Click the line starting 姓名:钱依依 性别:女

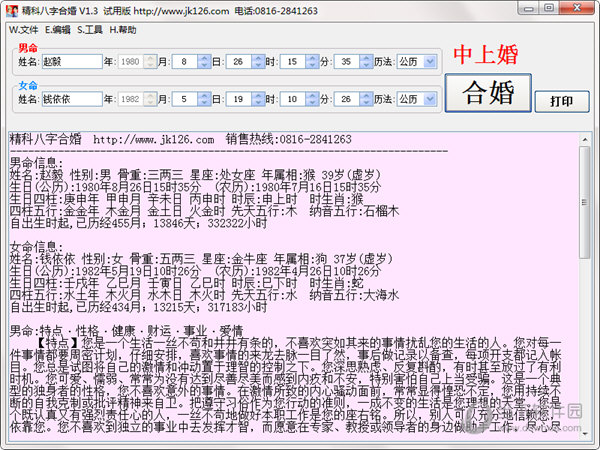point(202,259)
